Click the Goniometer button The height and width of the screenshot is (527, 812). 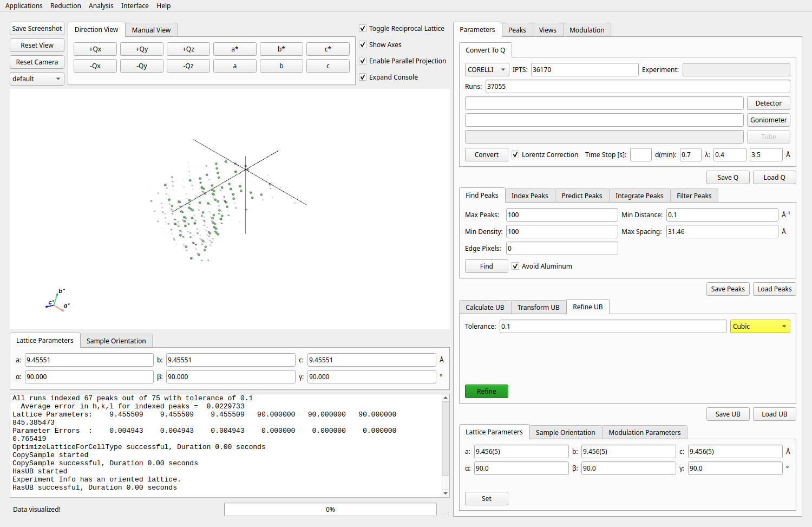769,120
